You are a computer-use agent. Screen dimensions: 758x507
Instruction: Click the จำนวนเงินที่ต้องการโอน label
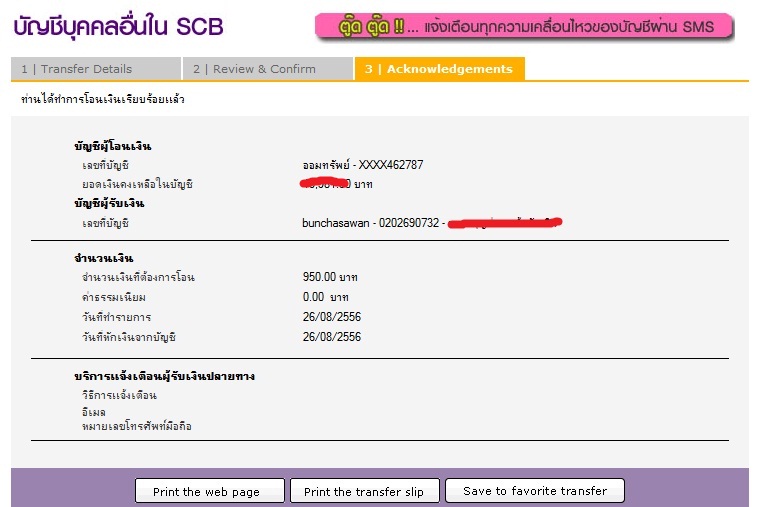point(138,277)
